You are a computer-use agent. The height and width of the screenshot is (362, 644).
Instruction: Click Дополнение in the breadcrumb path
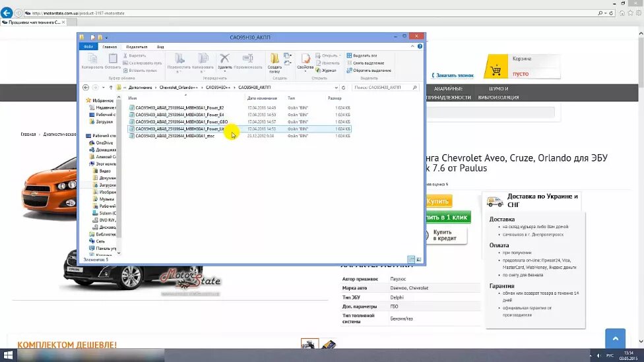pyautogui.click(x=140, y=88)
